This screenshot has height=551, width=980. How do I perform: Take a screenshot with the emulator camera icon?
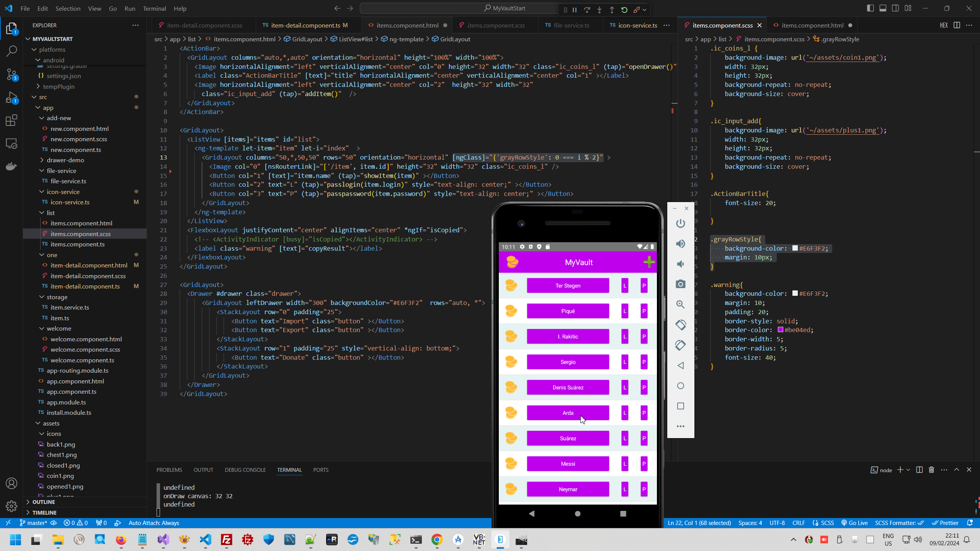(680, 284)
